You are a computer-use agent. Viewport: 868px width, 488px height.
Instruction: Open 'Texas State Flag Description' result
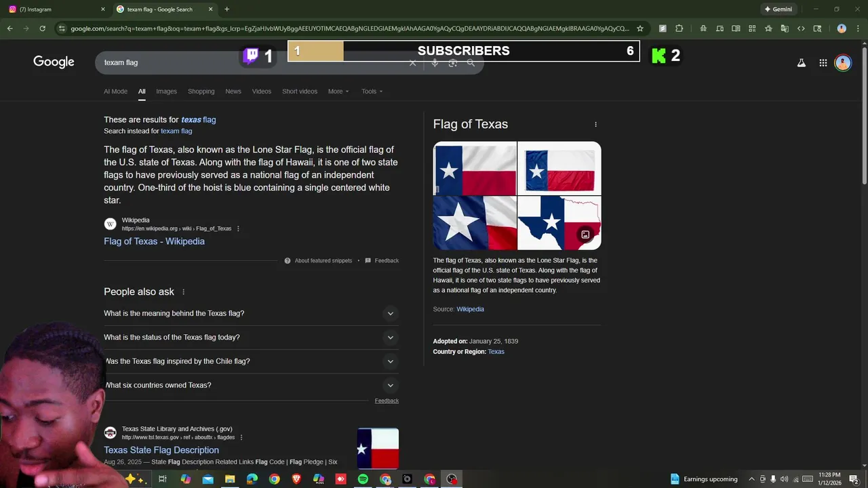pyautogui.click(x=161, y=450)
